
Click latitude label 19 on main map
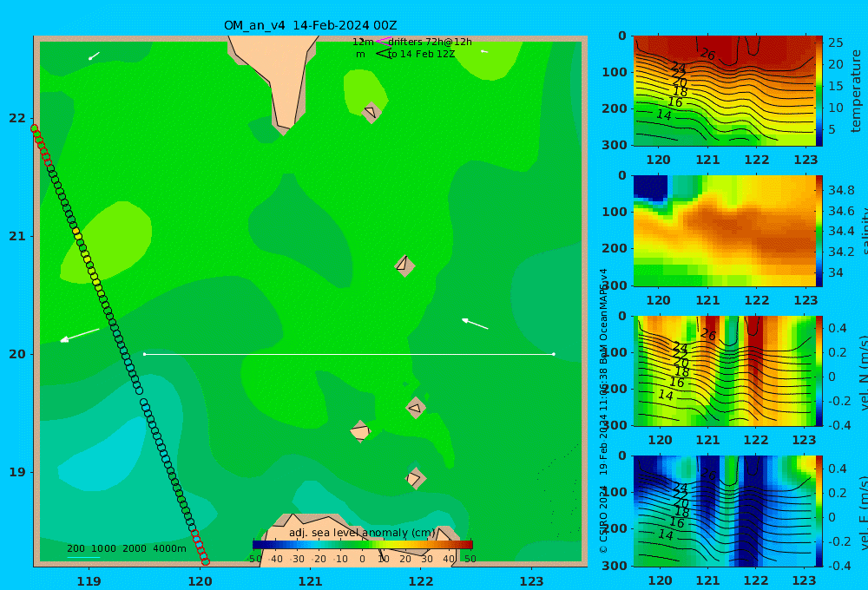(17, 472)
